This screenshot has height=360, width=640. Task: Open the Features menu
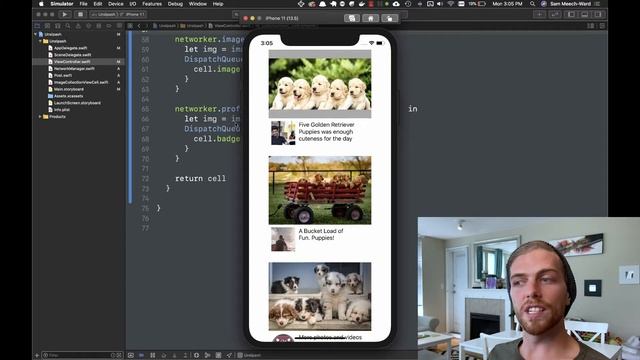click(x=152, y=4)
